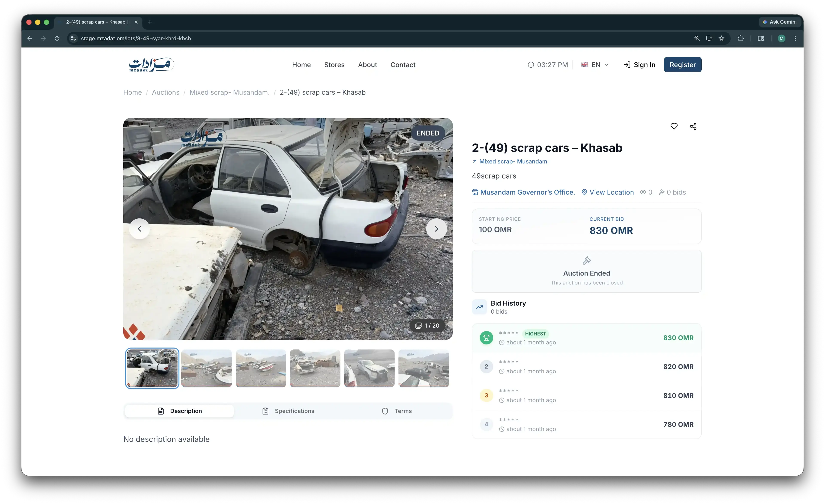
Task: Click the Register button
Action: click(682, 65)
